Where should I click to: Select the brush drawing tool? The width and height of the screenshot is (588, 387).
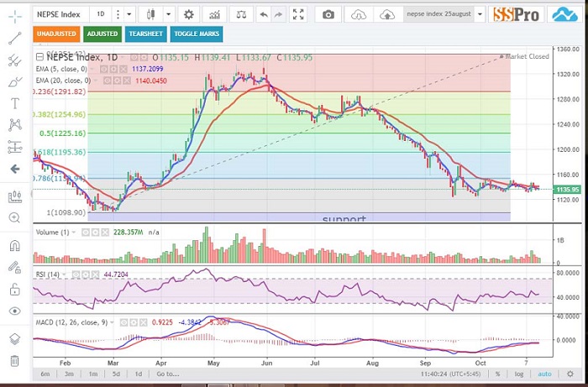[x=15, y=81]
